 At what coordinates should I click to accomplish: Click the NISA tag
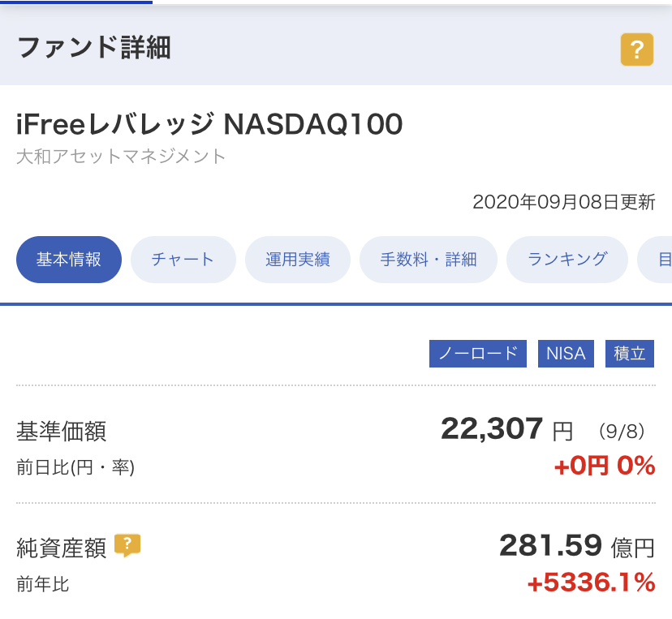(x=566, y=354)
